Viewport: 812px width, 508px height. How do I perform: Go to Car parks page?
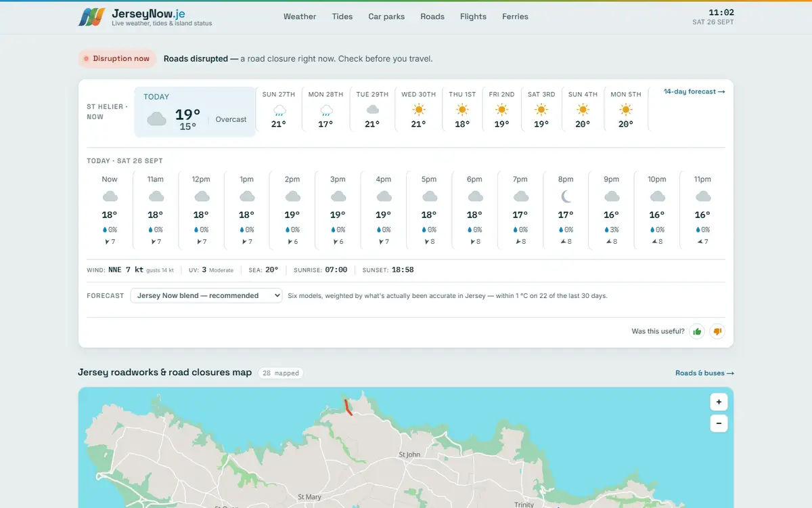tap(386, 16)
